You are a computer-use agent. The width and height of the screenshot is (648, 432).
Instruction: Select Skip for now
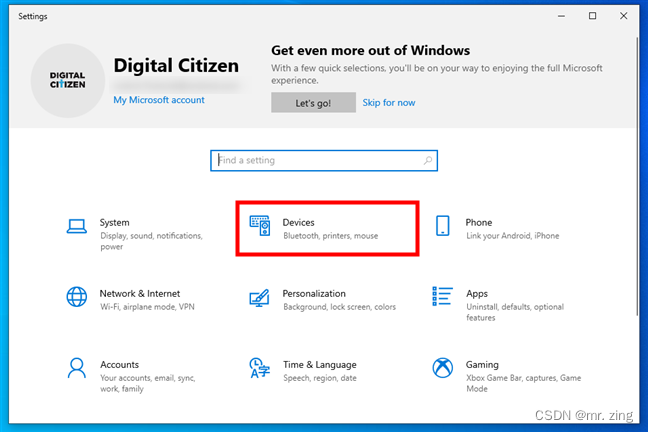(389, 103)
